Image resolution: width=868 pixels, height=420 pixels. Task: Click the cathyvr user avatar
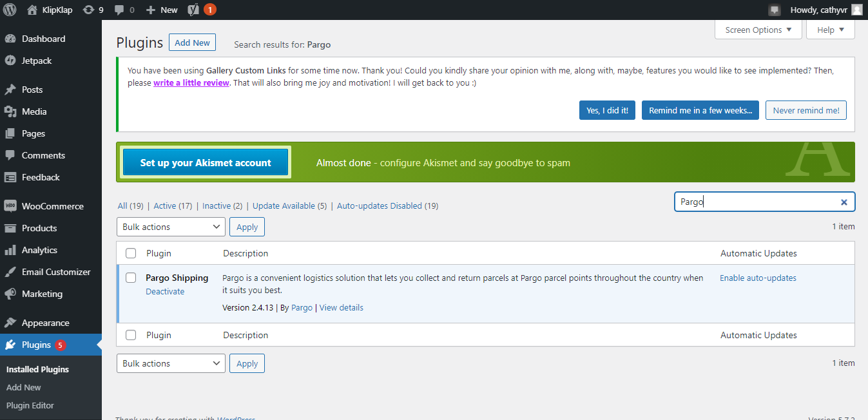pyautogui.click(x=856, y=10)
